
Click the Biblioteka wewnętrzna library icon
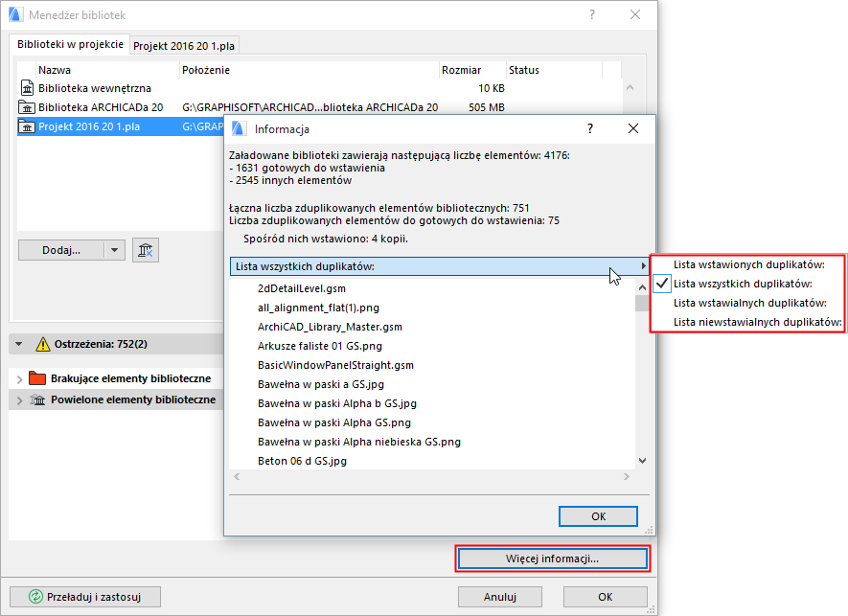click(x=27, y=87)
